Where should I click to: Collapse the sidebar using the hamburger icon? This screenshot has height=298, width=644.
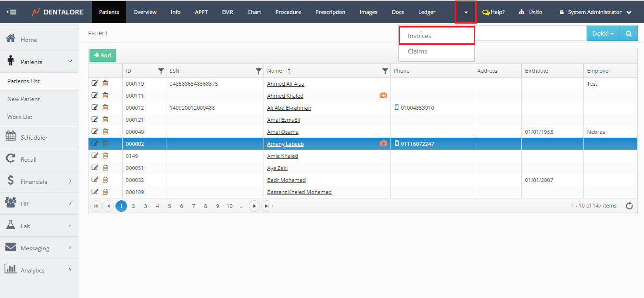pos(11,12)
